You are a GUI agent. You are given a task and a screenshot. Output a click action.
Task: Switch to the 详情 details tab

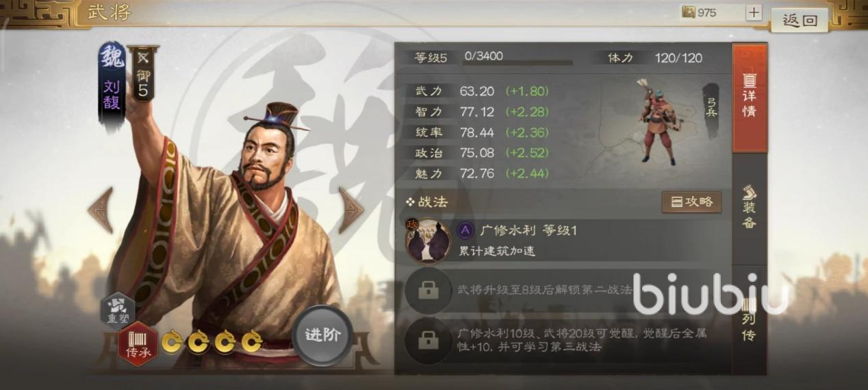(x=750, y=98)
